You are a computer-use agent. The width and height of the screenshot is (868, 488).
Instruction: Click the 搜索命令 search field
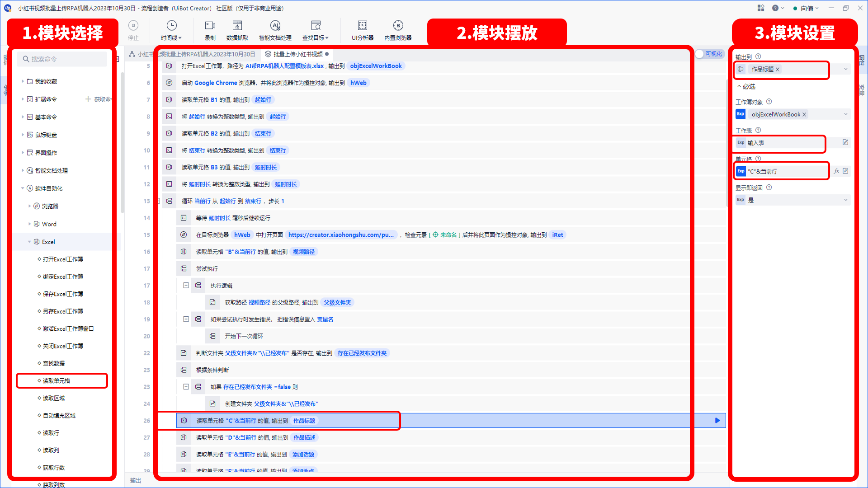point(62,59)
